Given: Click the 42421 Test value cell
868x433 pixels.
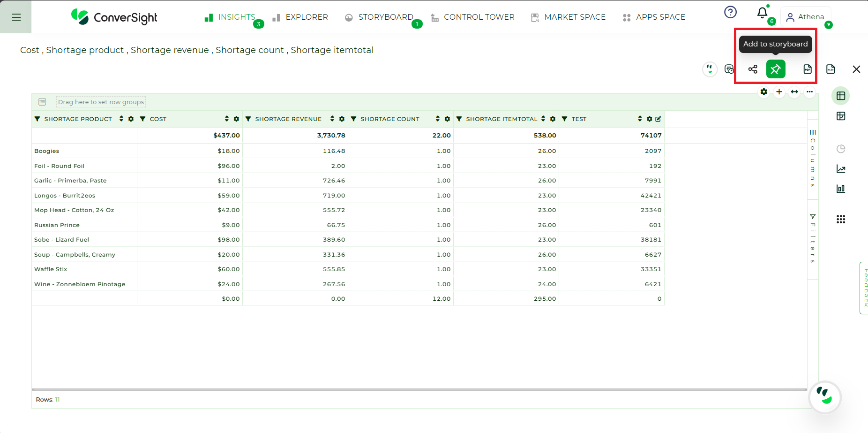Looking at the screenshot, I should pyautogui.click(x=612, y=196).
